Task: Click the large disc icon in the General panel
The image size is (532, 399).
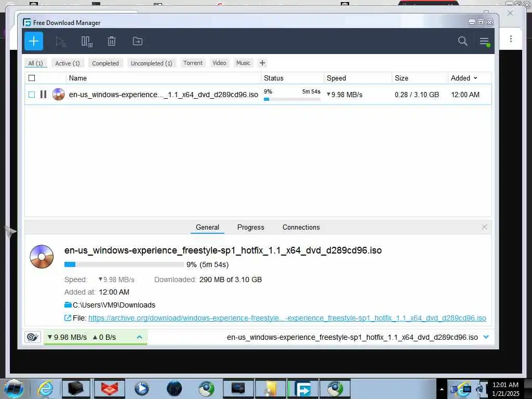Action: (42, 257)
